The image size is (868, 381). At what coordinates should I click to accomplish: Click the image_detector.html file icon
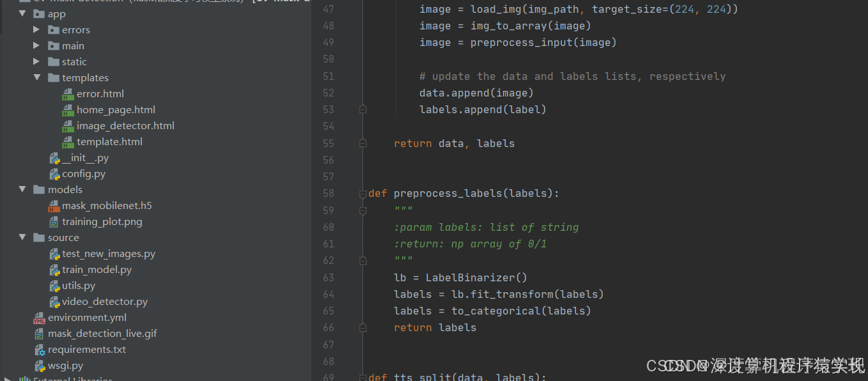pyautogui.click(x=68, y=126)
